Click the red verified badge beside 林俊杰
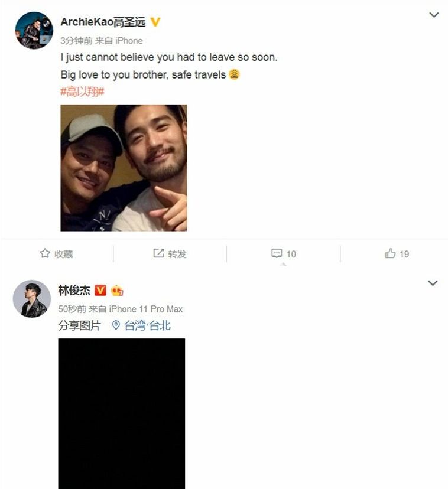448x489 pixels. 100,291
